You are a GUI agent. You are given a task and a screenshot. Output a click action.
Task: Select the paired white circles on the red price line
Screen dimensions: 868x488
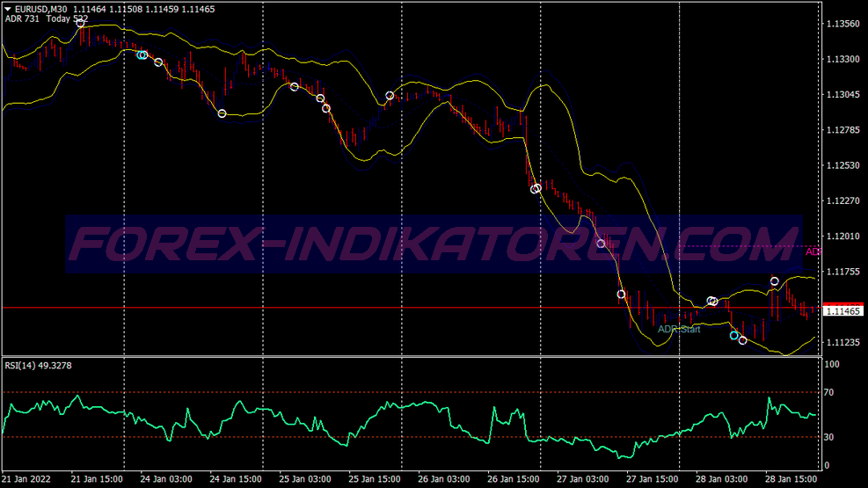[x=712, y=302]
